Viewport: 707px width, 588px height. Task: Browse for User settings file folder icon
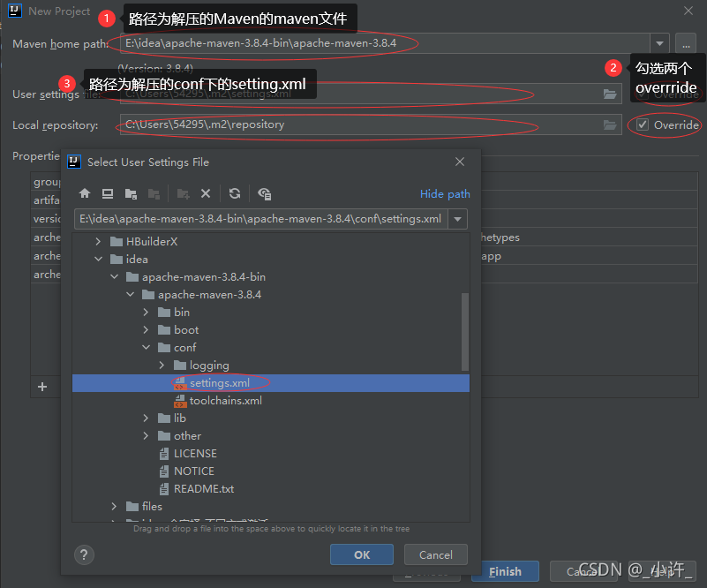(x=610, y=94)
